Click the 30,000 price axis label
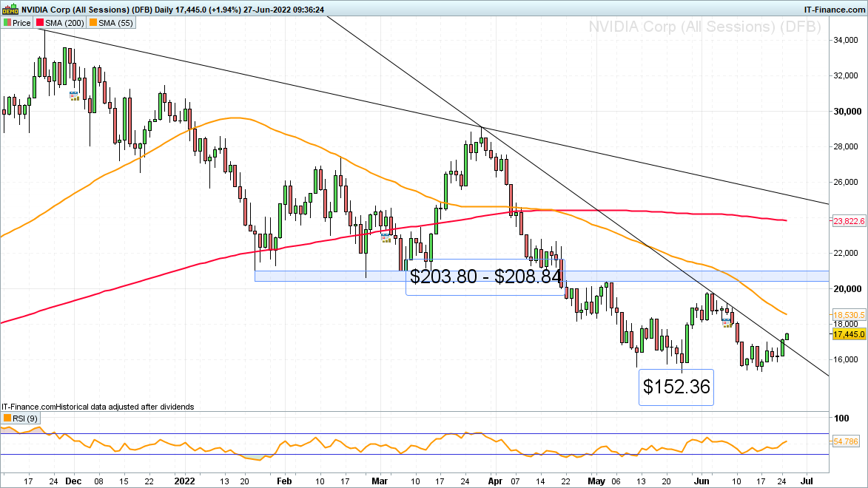Image resolution: width=868 pixels, height=488 pixels. (847, 111)
